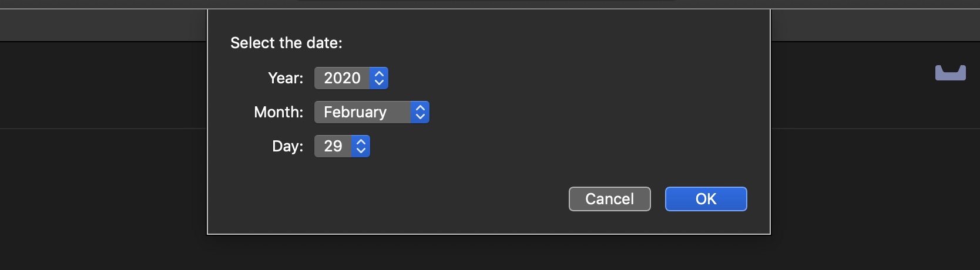The image size is (980, 270).
Task: Click the "February" value text
Action: (x=355, y=112)
